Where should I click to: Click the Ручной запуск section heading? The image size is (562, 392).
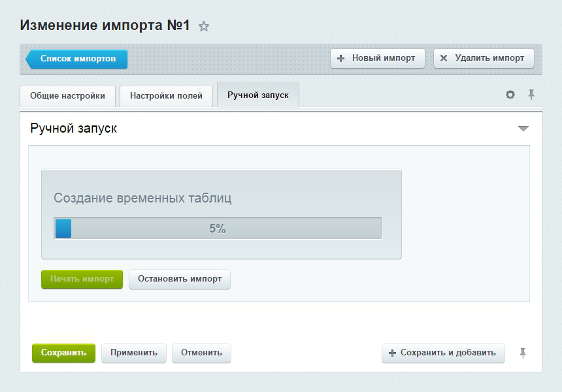click(74, 129)
